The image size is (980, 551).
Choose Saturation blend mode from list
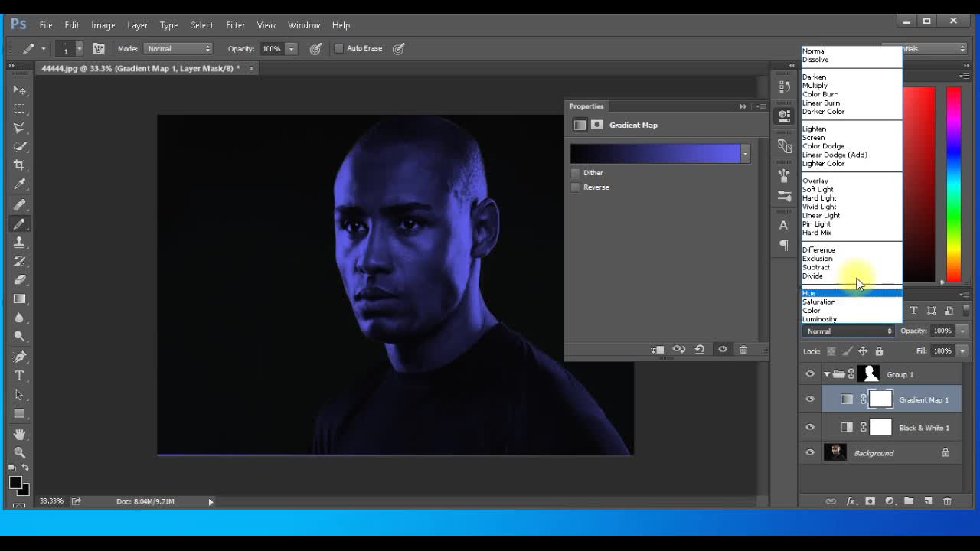coord(819,302)
